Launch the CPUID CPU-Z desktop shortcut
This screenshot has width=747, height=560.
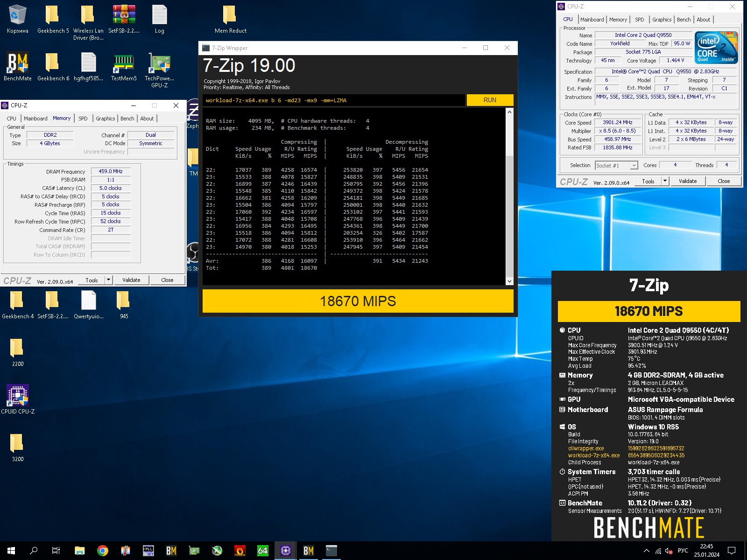[x=18, y=399]
